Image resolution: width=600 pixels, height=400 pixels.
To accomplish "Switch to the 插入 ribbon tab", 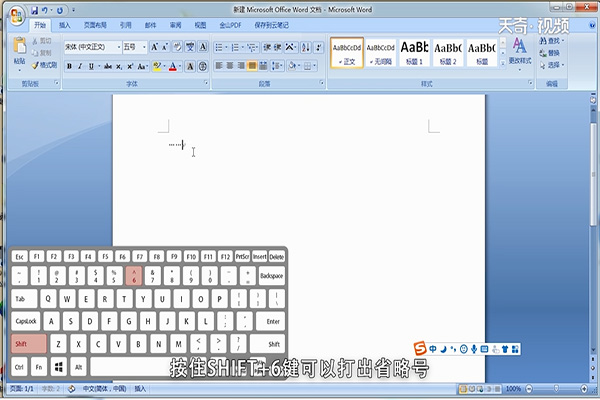I will [x=64, y=25].
